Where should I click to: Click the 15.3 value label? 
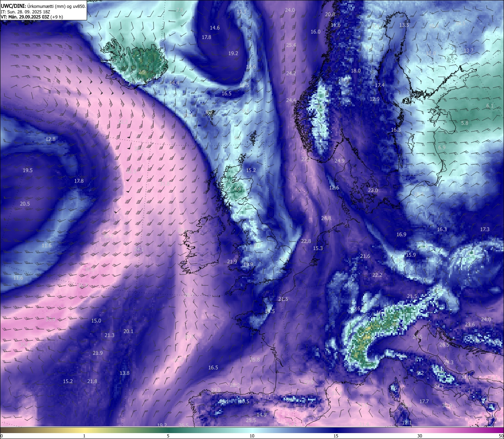click(318, 248)
